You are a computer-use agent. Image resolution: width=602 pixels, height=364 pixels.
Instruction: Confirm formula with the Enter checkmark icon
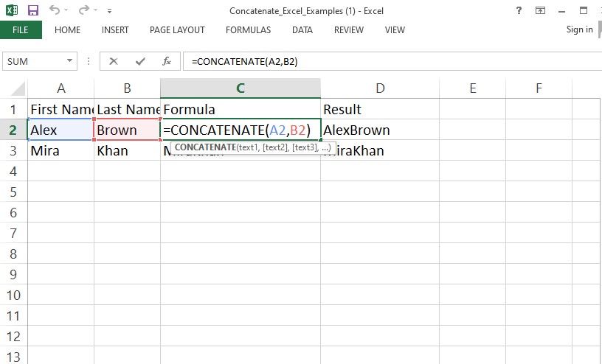(x=139, y=62)
